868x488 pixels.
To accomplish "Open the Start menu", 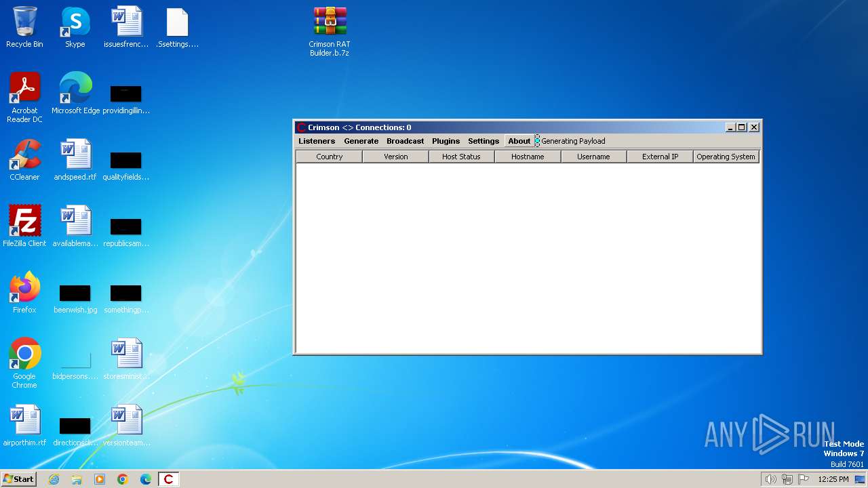I will [x=19, y=479].
